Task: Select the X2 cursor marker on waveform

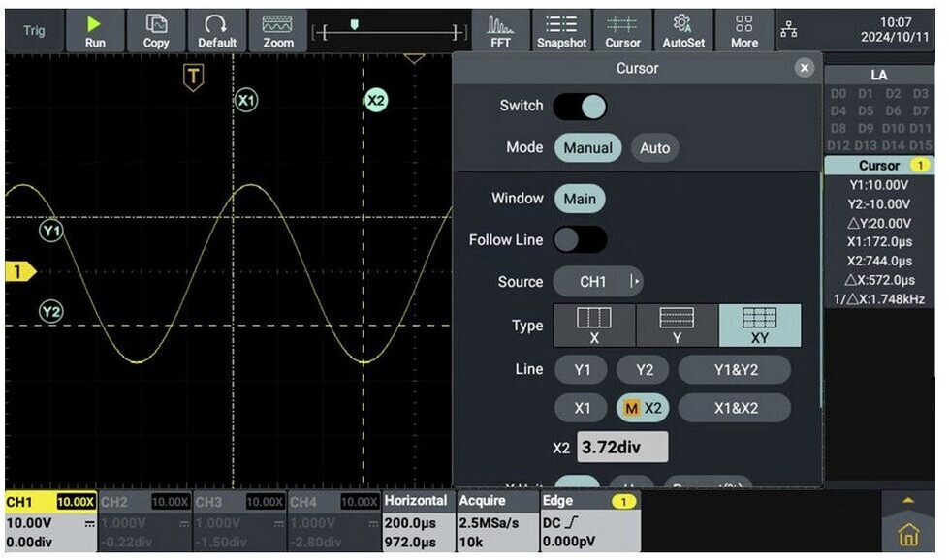Action: 376,101
